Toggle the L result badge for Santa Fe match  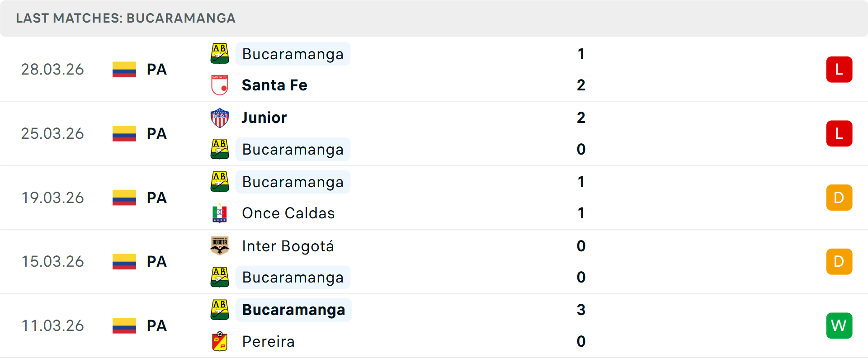(x=839, y=70)
